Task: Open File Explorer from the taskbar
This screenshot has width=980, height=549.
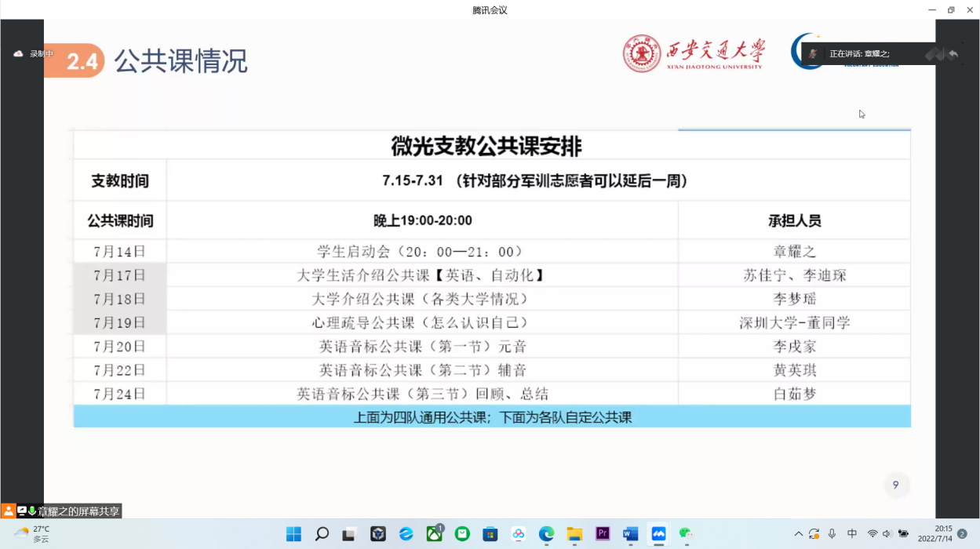Action: point(574,534)
